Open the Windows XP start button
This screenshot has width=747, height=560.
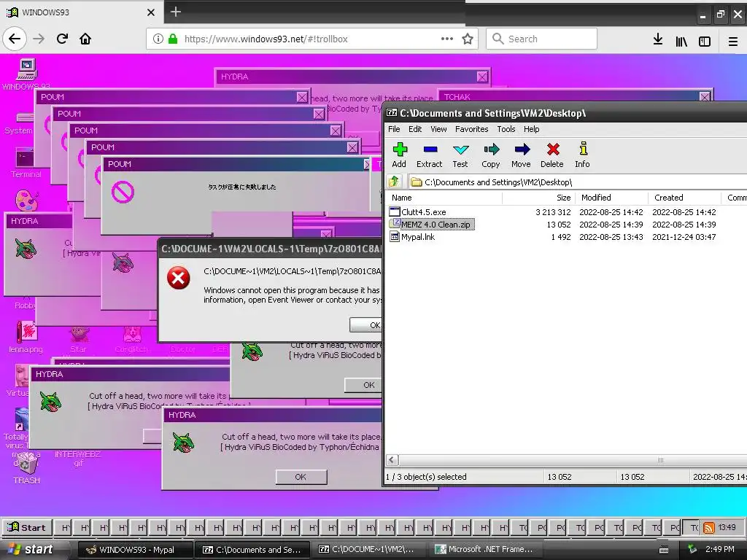point(31,550)
